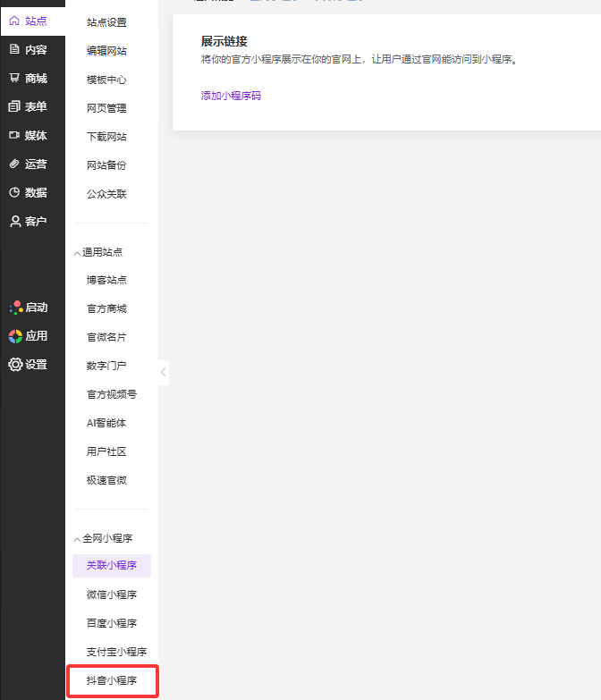Click the 数据 pie chart icon

click(14, 192)
